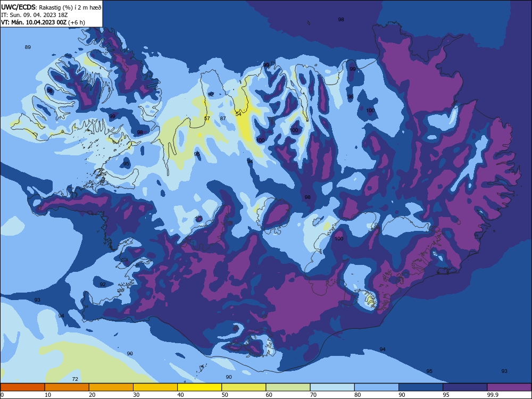
Task: Click the '57' humidity value on the map
Action: [x=207, y=119]
